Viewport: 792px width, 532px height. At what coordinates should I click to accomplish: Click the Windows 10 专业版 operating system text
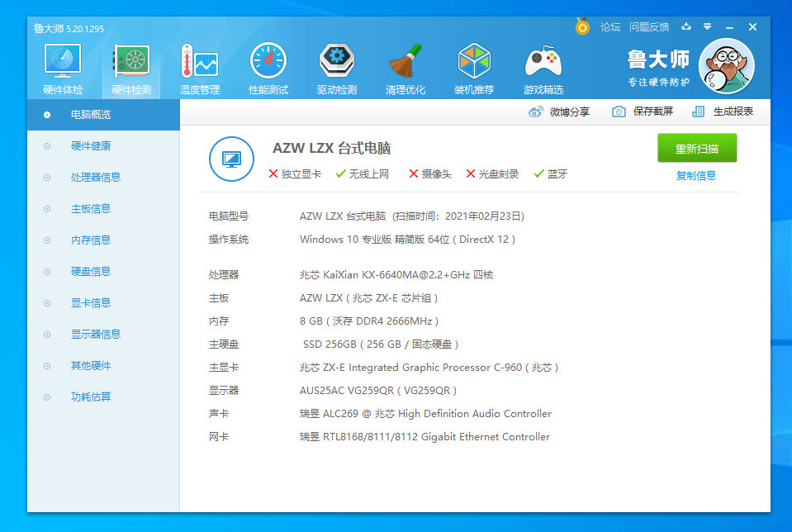(408, 240)
